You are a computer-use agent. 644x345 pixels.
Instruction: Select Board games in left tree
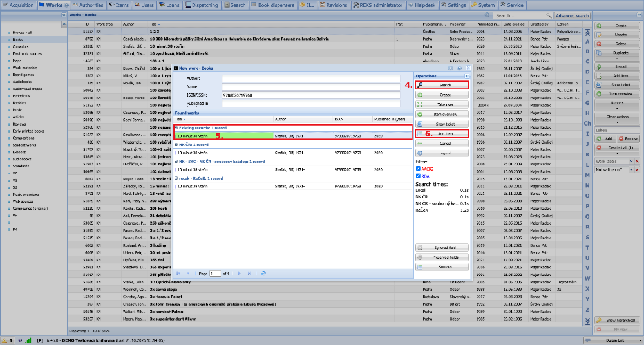(x=23, y=75)
